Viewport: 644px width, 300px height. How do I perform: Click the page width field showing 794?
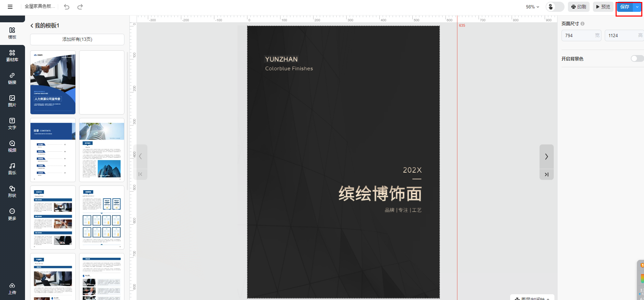[x=579, y=35]
